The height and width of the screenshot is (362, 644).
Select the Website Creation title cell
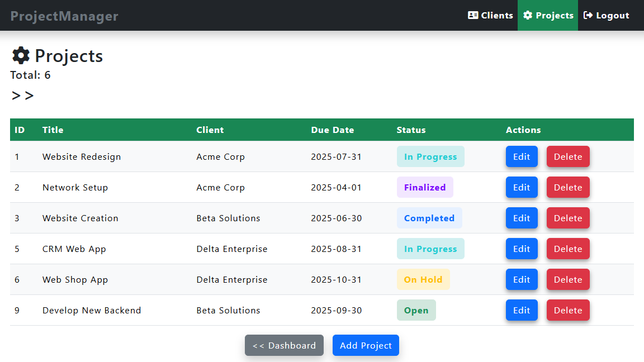coord(80,218)
